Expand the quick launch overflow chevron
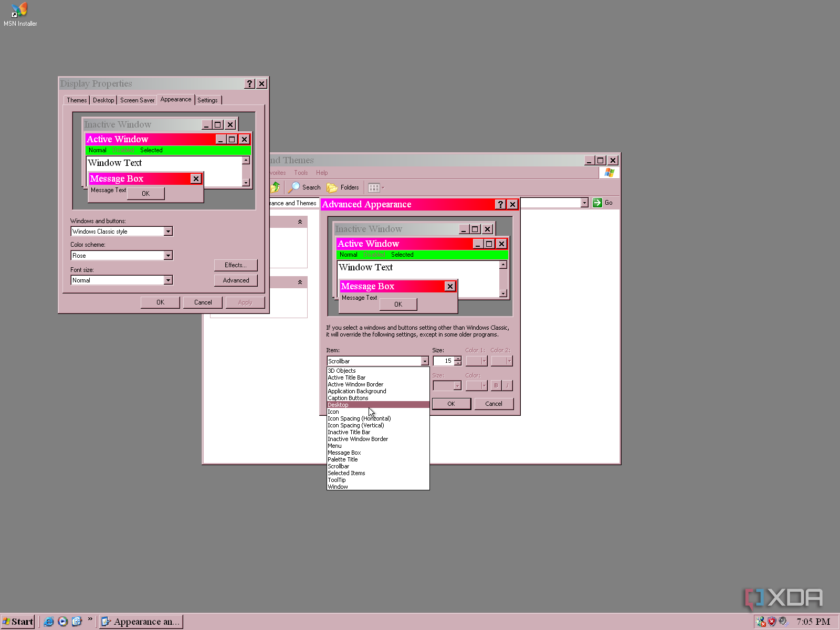This screenshot has width=840, height=630. click(90, 619)
